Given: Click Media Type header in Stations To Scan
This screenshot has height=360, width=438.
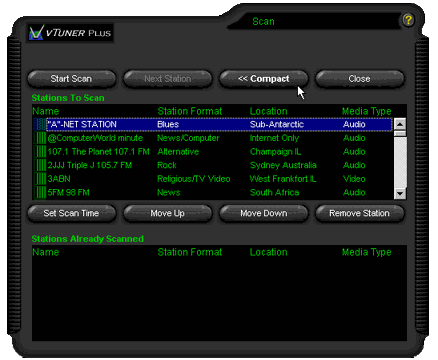Looking at the screenshot, I should 367,111.
